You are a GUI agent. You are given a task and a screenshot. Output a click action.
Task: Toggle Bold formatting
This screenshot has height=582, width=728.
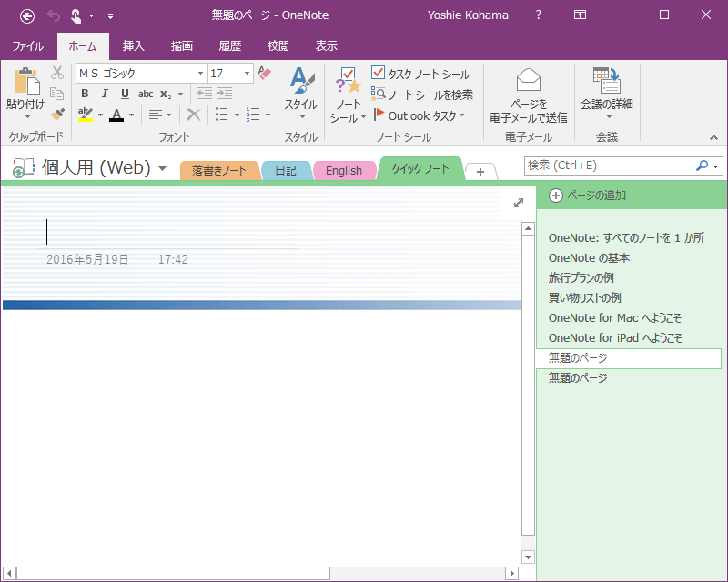point(85,94)
